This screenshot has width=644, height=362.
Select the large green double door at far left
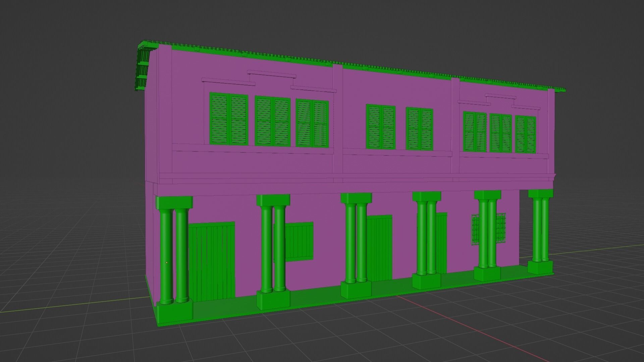point(211,262)
